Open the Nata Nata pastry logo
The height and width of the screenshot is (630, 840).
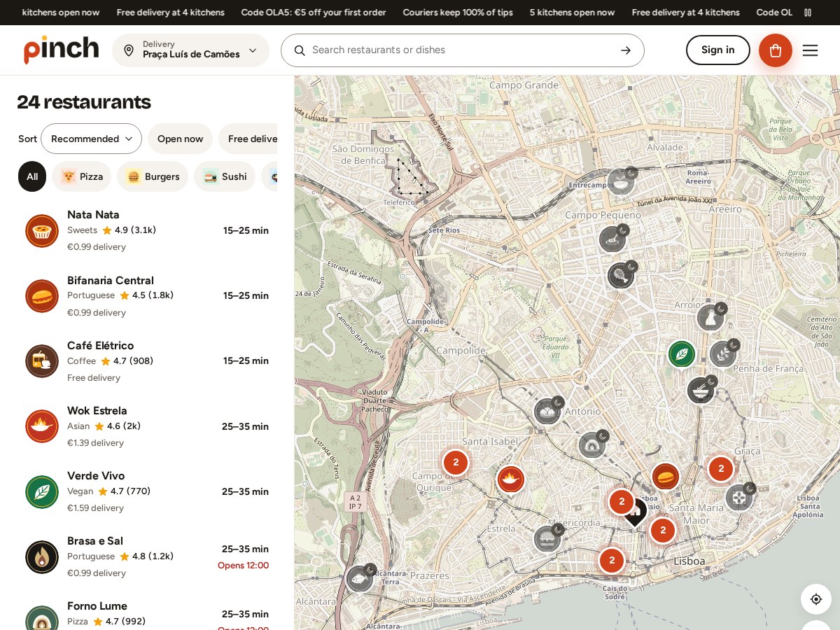tap(42, 231)
